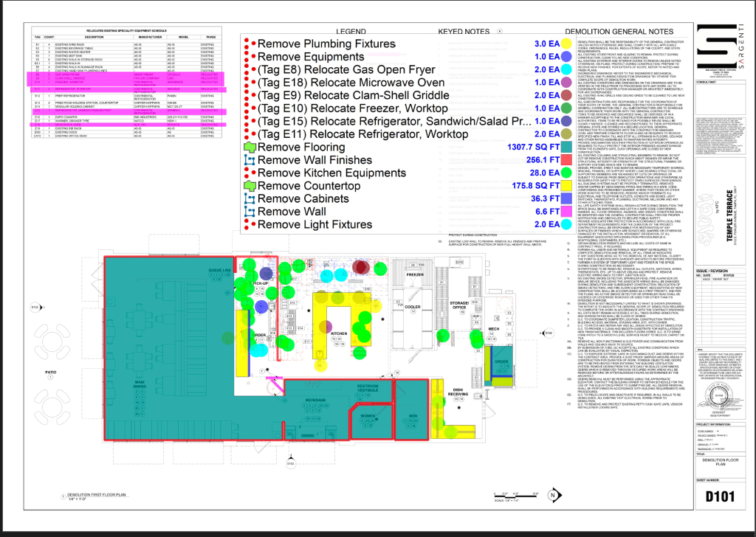Select the teal swatch for Remove Flooring
The image size is (756, 537).
click(x=566, y=147)
